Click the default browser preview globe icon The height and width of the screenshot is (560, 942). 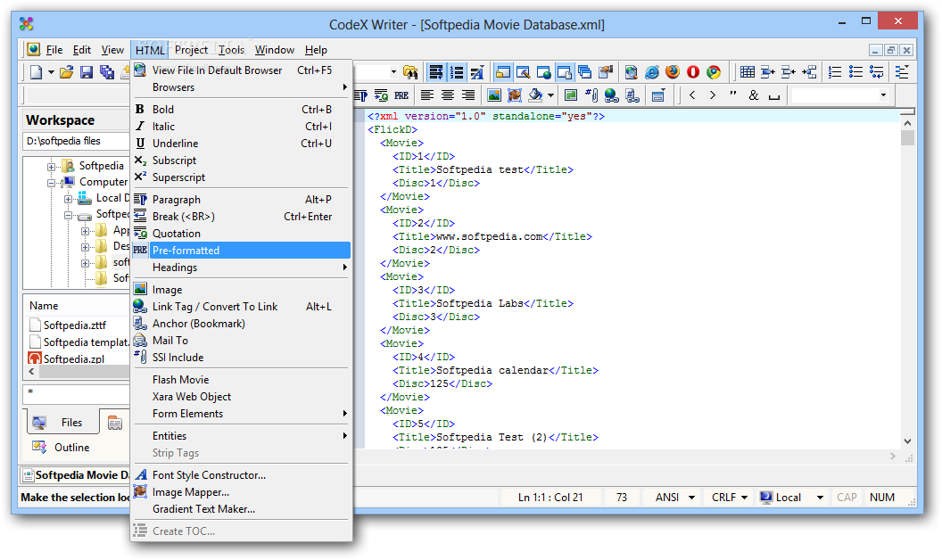pyautogui.click(x=631, y=73)
